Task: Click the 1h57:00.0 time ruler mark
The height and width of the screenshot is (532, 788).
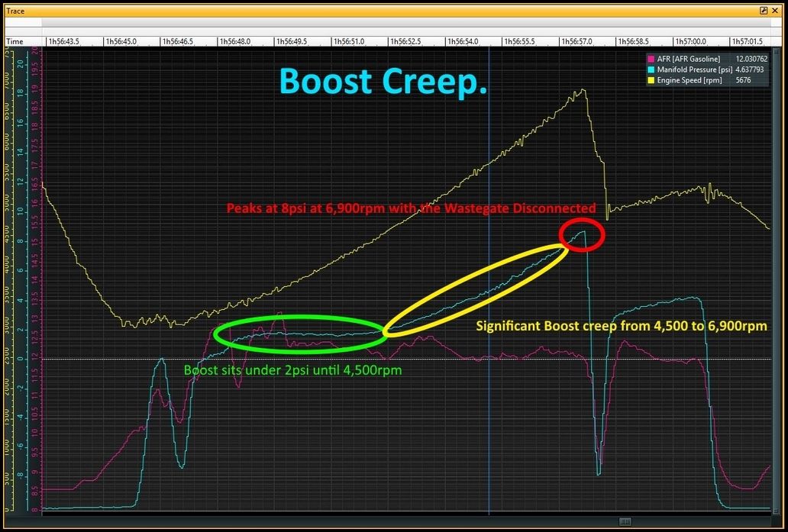Action: (692, 41)
